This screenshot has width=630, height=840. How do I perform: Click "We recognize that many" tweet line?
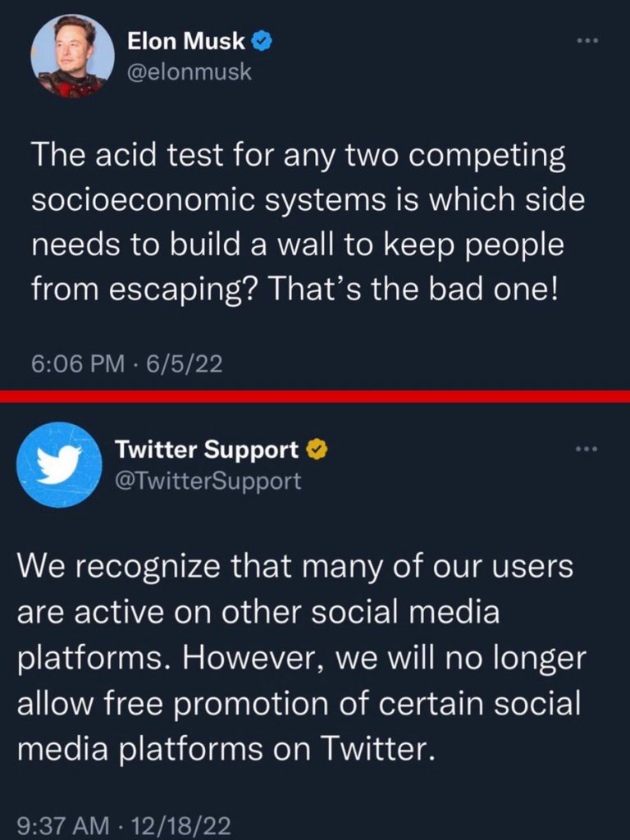(294, 566)
